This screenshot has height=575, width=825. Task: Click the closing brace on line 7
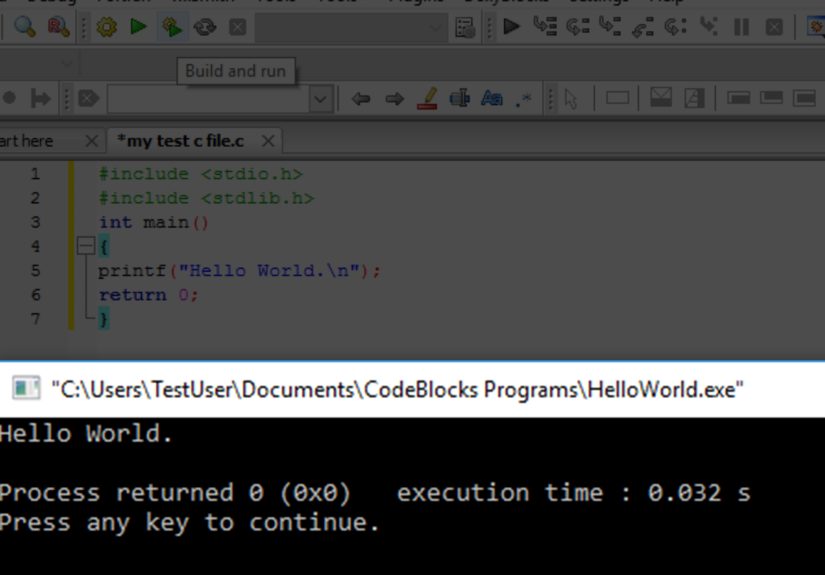coord(104,319)
